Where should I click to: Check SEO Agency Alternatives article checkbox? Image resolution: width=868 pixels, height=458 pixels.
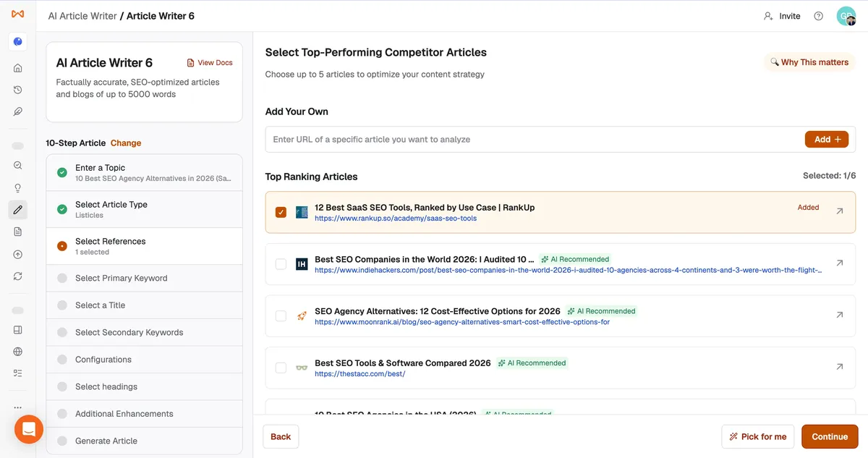[281, 316]
